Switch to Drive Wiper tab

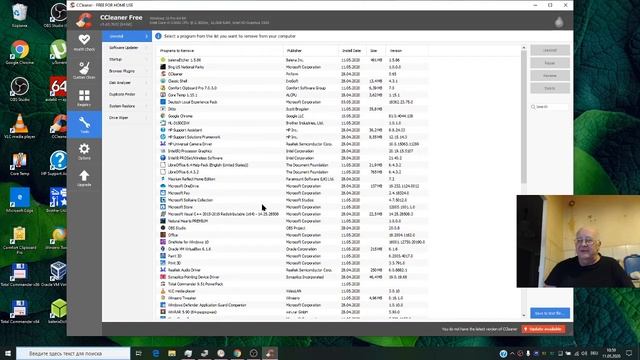[127, 118]
